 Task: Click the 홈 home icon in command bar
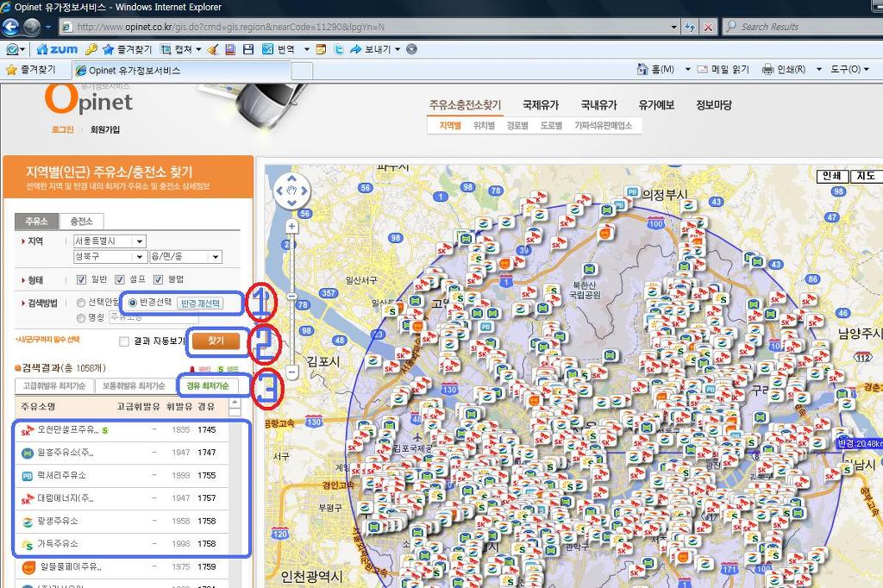642,69
